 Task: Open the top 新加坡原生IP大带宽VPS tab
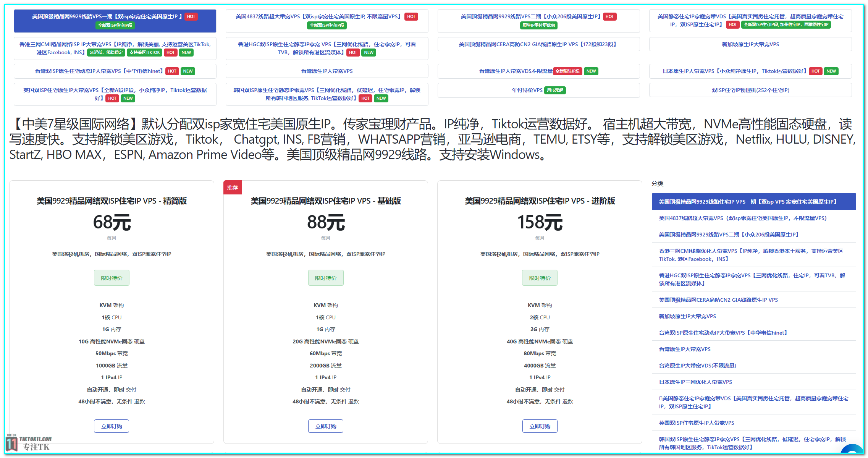[750, 44]
